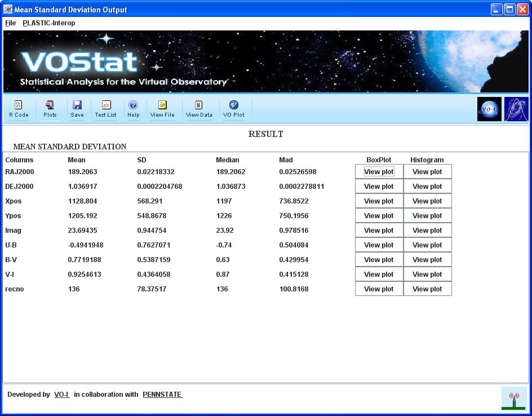This screenshot has width=532, height=416.
Task: Click the Median column header
Action: 228,160
